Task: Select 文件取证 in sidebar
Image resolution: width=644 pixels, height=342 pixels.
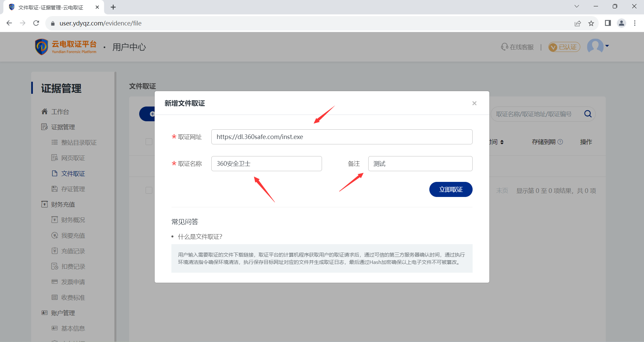Action: 73,174
